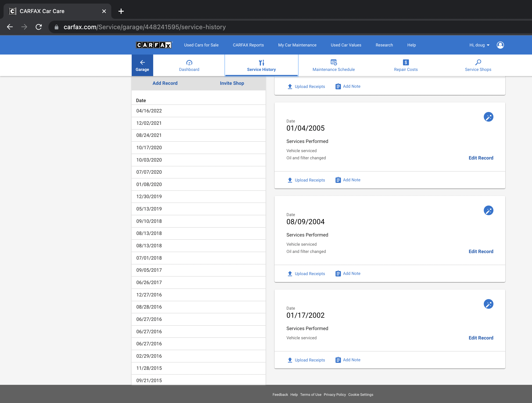Screen dimensions: 532x403
Task: Click the Service Shops magnifier icon
Action: pyautogui.click(x=478, y=62)
